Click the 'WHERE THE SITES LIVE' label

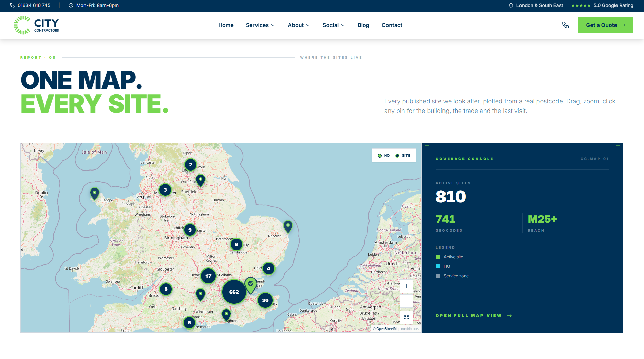(x=331, y=58)
